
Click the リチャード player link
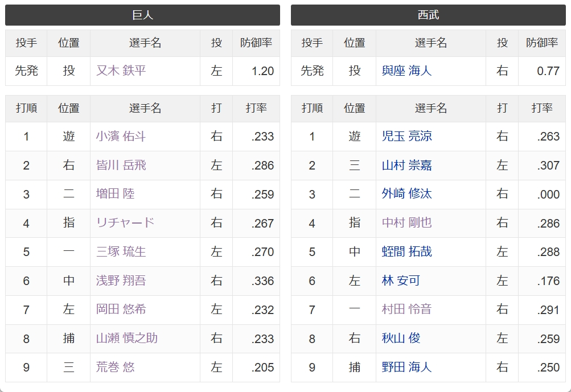tap(125, 223)
